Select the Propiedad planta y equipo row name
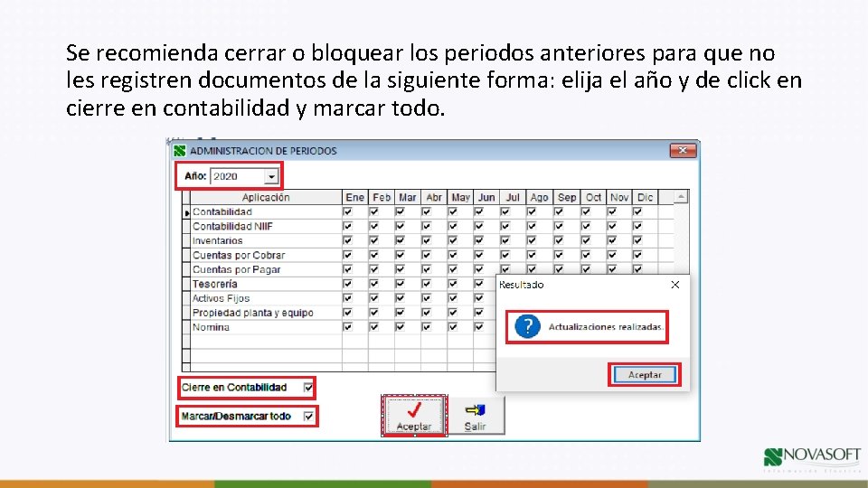 coord(253,313)
